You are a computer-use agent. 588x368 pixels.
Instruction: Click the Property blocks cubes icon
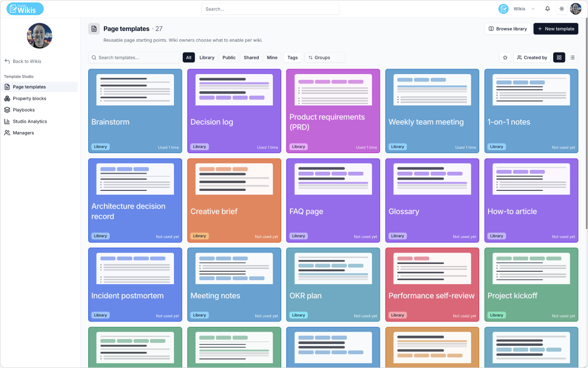coord(7,99)
